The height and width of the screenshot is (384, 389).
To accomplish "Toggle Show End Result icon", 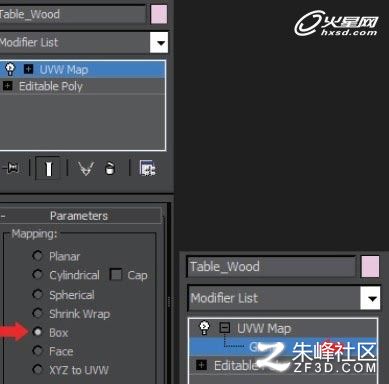I will coord(48,168).
